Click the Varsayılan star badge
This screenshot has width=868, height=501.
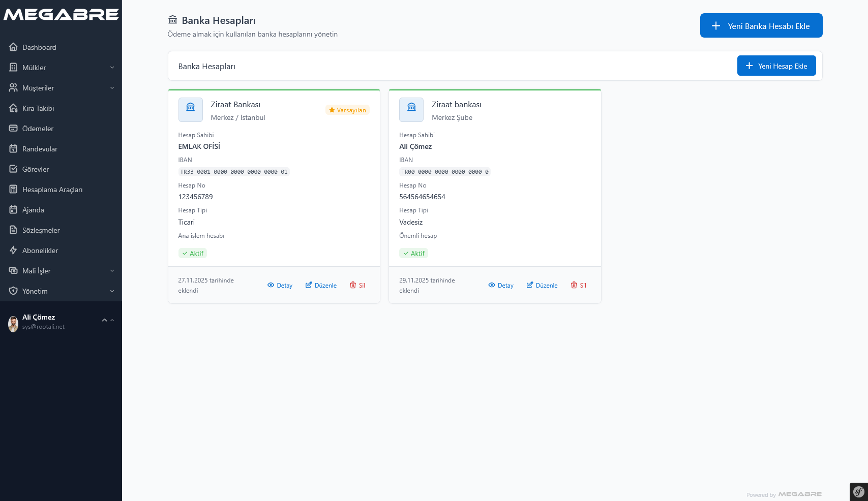347,110
